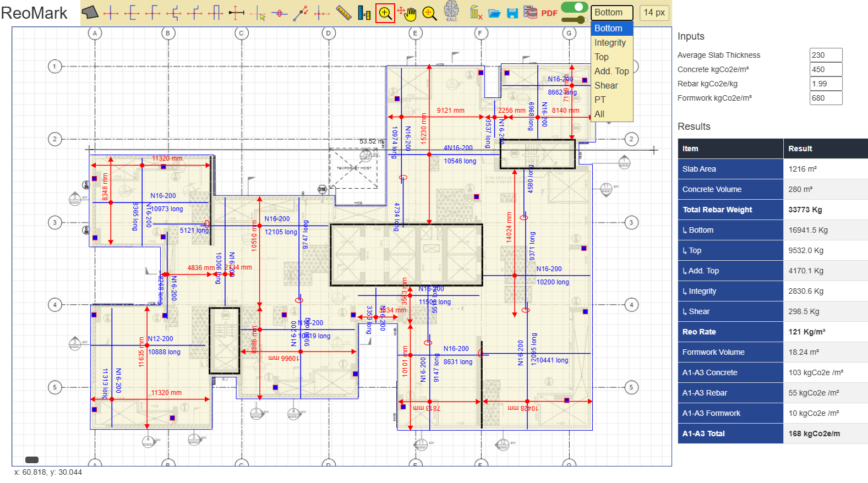
Task: Toggle the green switch off
Action: pyautogui.click(x=574, y=7)
